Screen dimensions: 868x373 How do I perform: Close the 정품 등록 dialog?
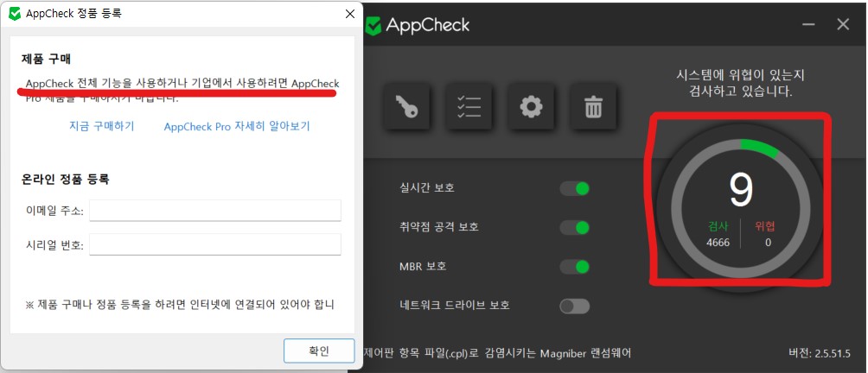[x=350, y=14]
